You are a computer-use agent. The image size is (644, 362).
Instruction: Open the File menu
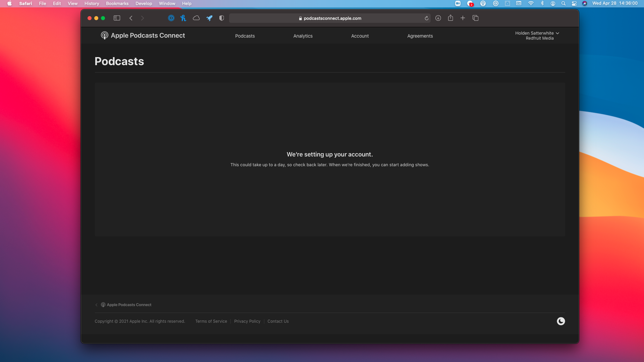[x=42, y=3]
